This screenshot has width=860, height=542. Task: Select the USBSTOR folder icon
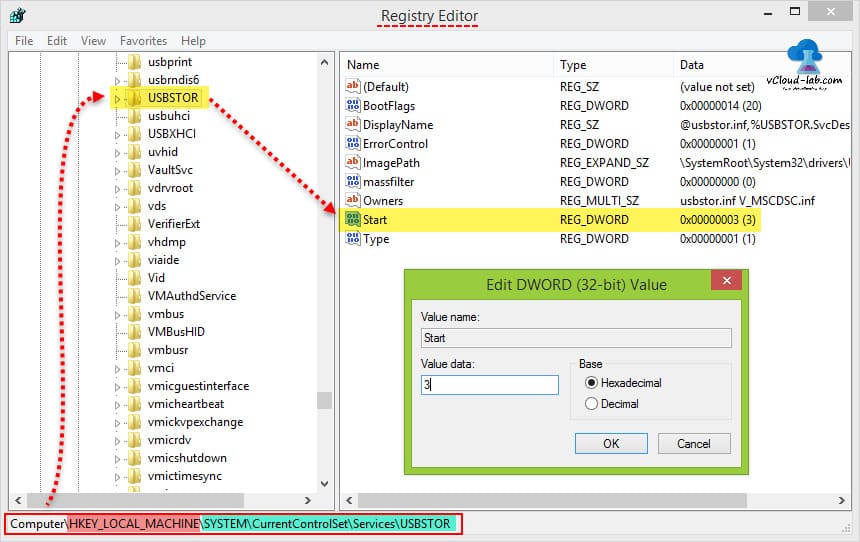click(134, 98)
